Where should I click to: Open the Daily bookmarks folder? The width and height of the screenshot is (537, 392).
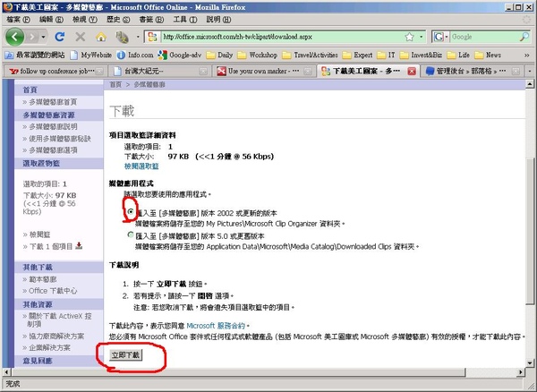pos(220,55)
